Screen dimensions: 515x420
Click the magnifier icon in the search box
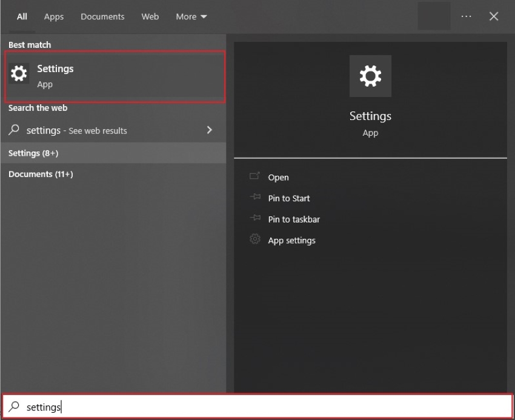pyautogui.click(x=13, y=407)
